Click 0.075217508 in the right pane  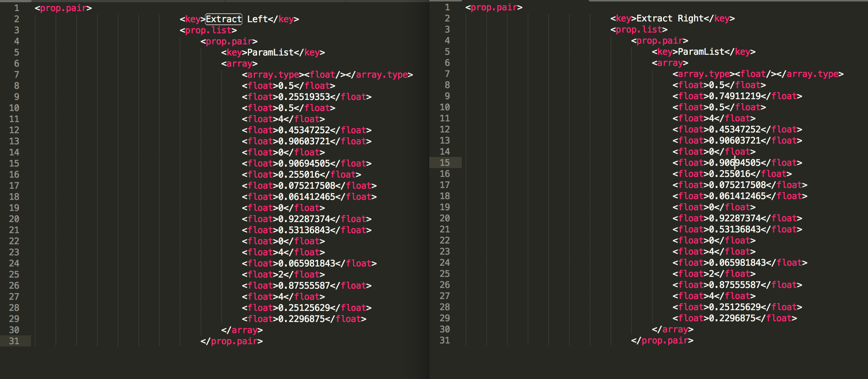(737, 185)
